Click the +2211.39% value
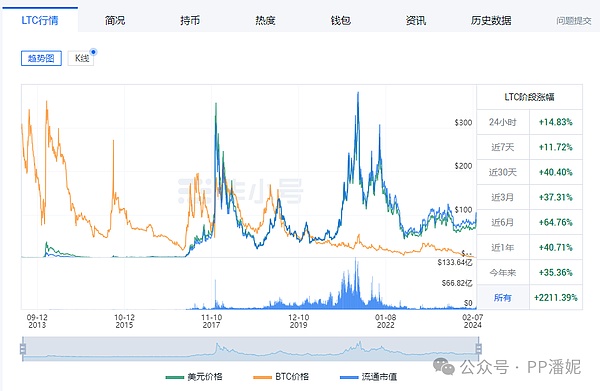This screenshot has width=600, height=391. click(556, 297)
